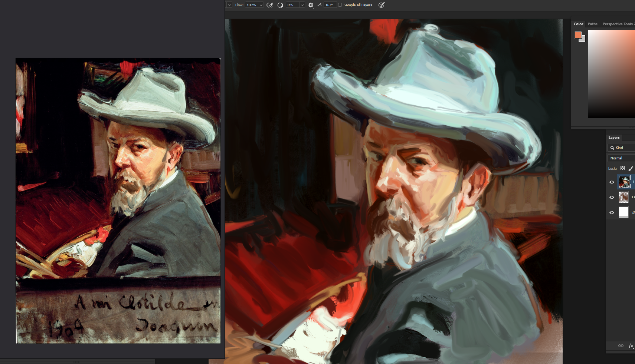This screenshot has width=635, height=364.
Task: Hide the white Background layer
Action: [x=612, y=212]
